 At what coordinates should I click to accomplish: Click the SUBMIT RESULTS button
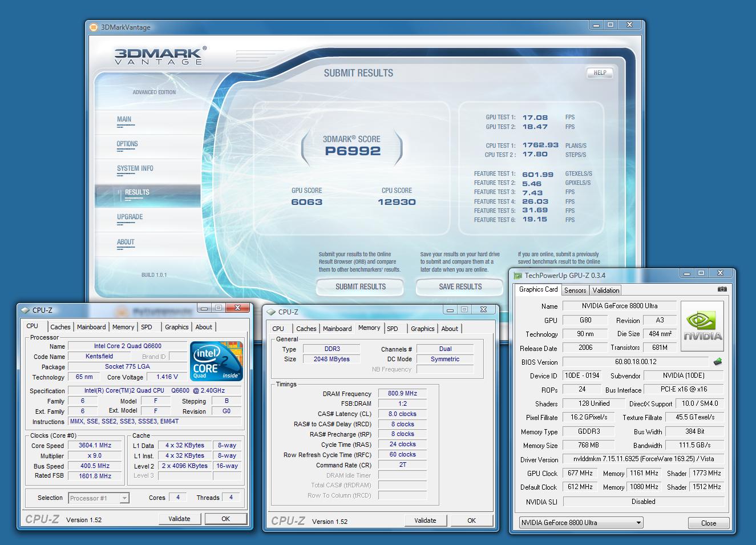(361, 286)
